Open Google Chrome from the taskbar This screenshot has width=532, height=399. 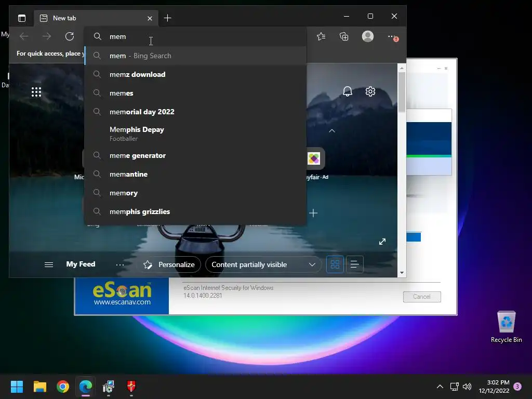pos(63,387)
